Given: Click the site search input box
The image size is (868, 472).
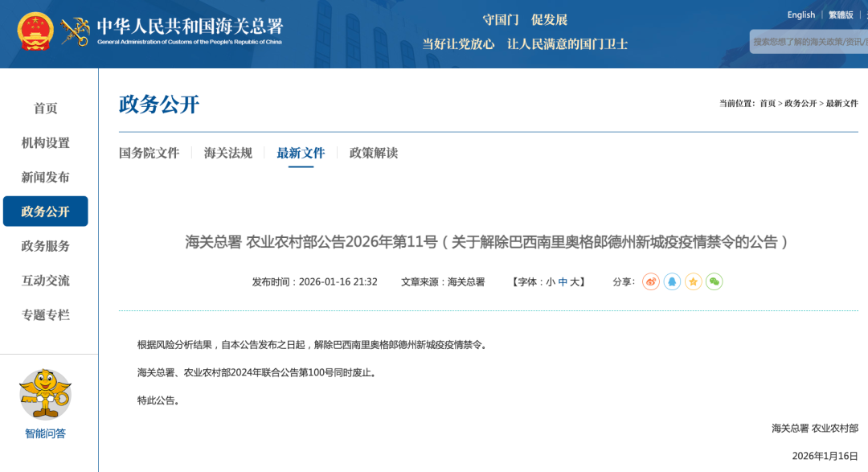Looking at the screenshot, I should pos(808,42).
